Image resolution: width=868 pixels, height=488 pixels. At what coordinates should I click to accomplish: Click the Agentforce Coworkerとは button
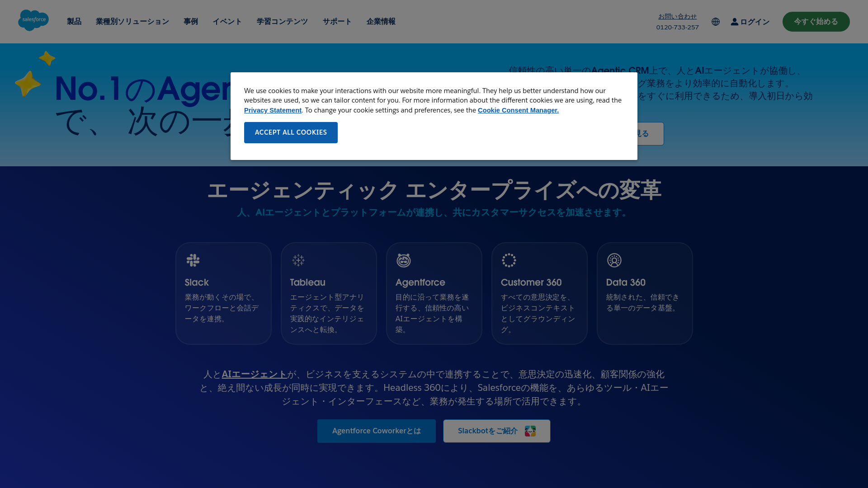tap(377, 431)
